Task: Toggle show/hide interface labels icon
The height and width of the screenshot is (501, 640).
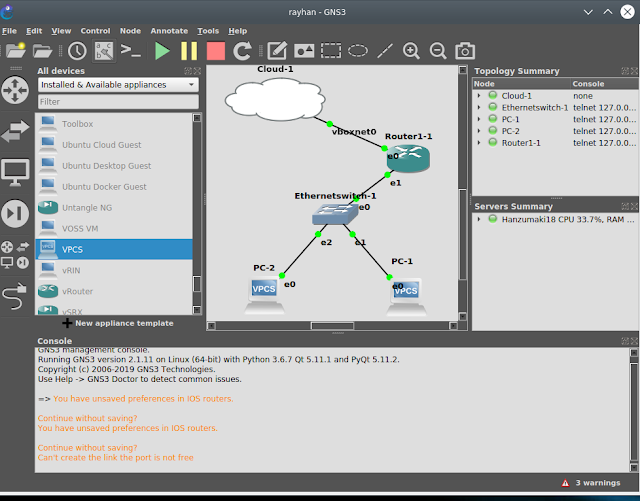Action: 104,51
